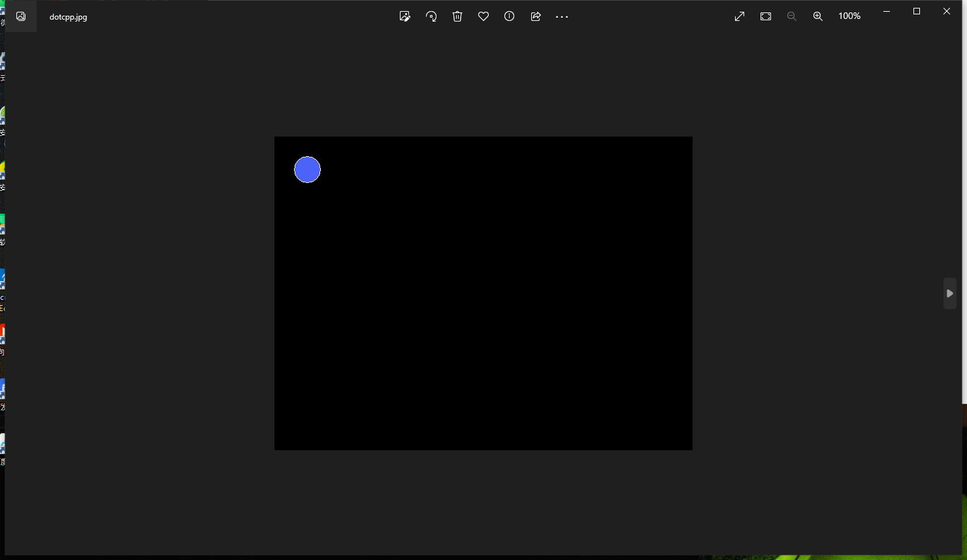Delete the photo using the trash icon

tap(457, 16)
